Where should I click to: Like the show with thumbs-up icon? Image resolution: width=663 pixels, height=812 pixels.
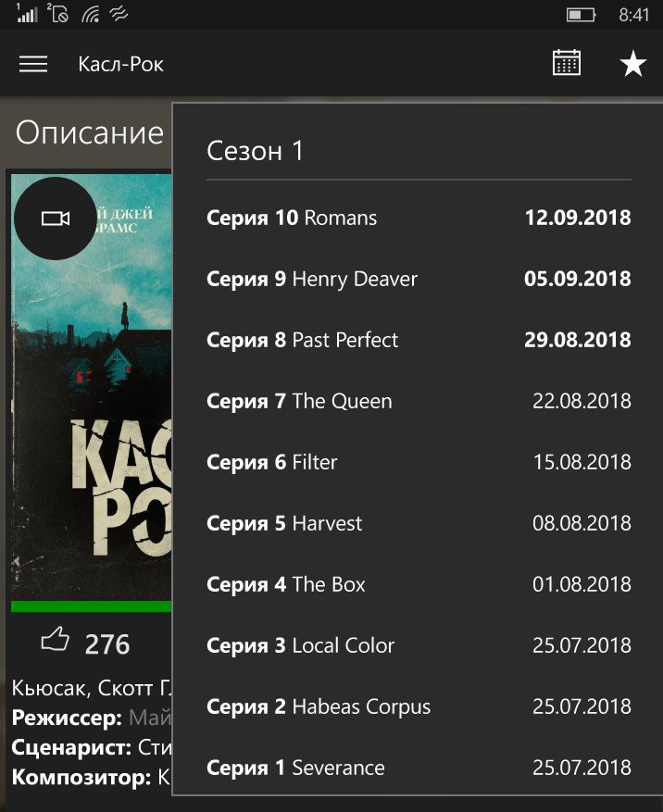[x=55, y=639]
